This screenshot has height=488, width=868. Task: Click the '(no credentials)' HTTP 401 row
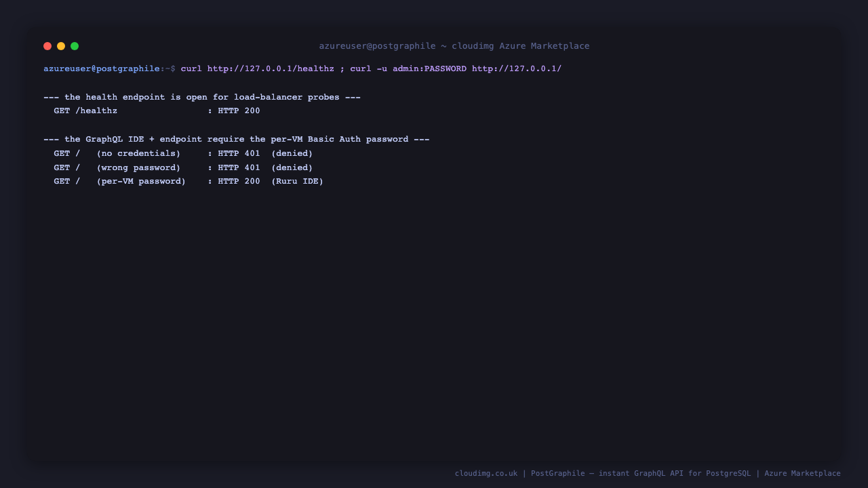tap(184, 154)
